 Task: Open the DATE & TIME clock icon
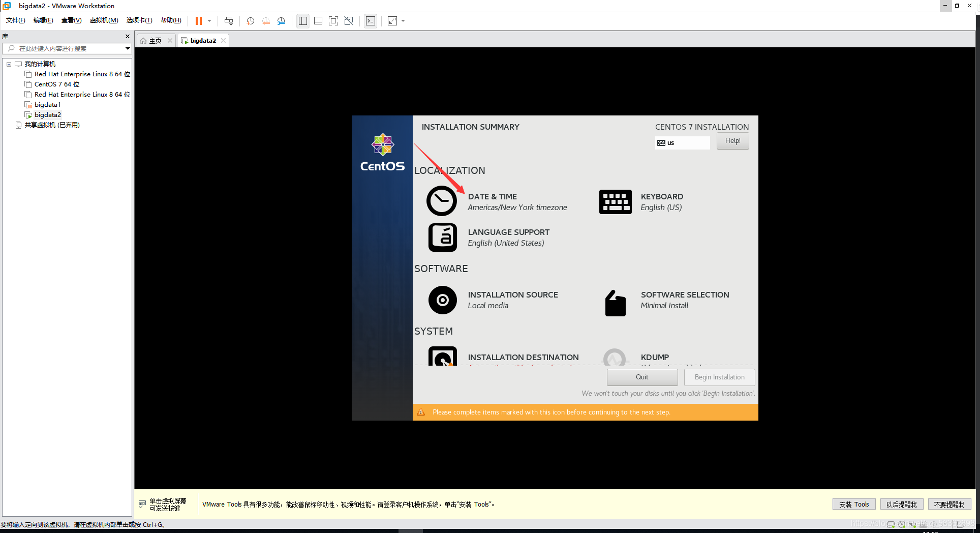click(x=442, y=201)
